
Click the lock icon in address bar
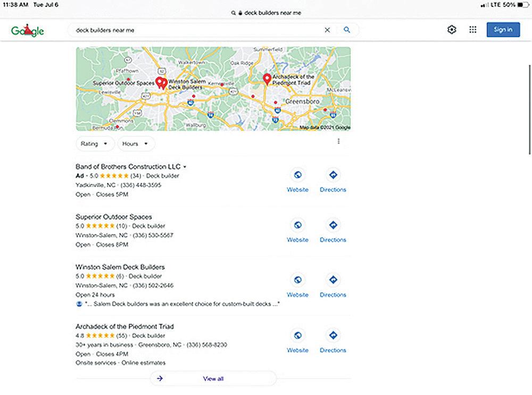coord(240,13)
